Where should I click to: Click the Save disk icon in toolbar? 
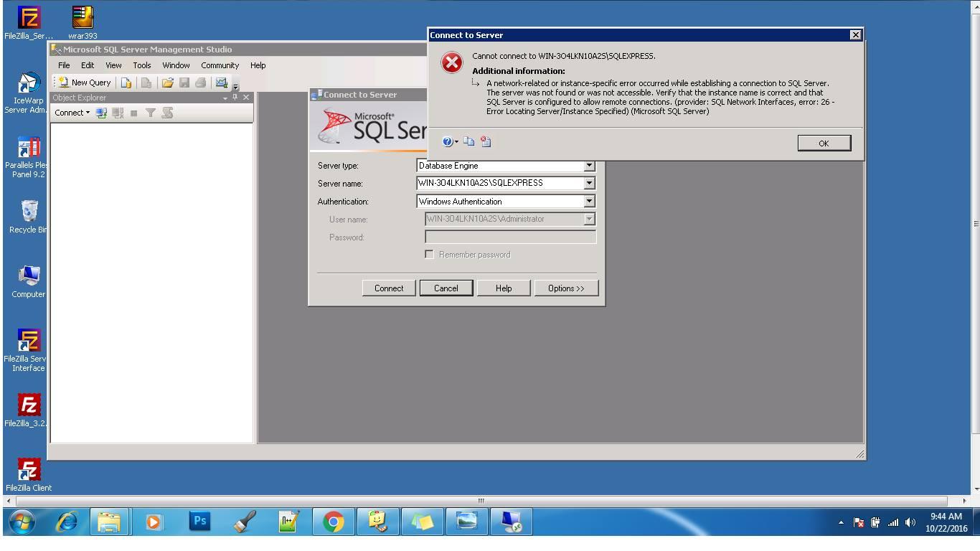184,83
